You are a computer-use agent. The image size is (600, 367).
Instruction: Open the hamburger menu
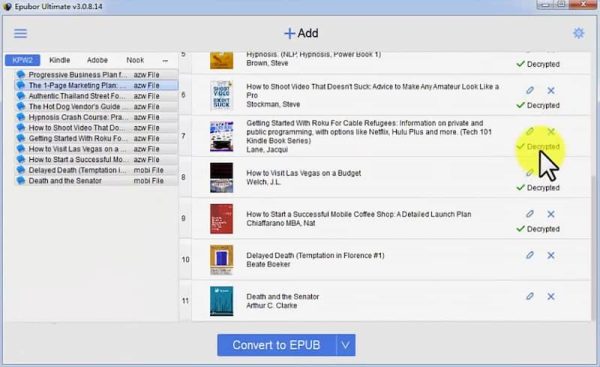point(21,33)
